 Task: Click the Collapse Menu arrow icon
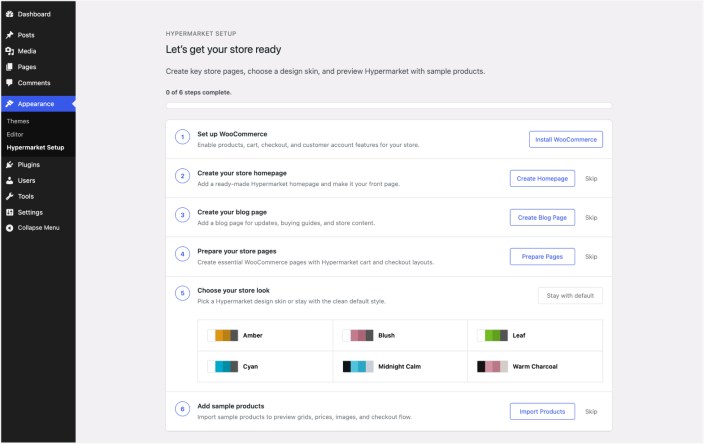click(9, 228)
